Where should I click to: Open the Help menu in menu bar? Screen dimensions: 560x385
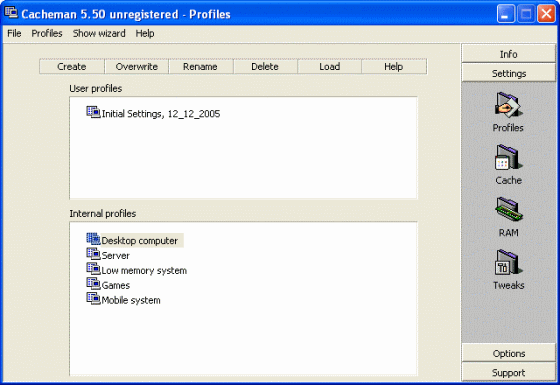coord(145,34)
